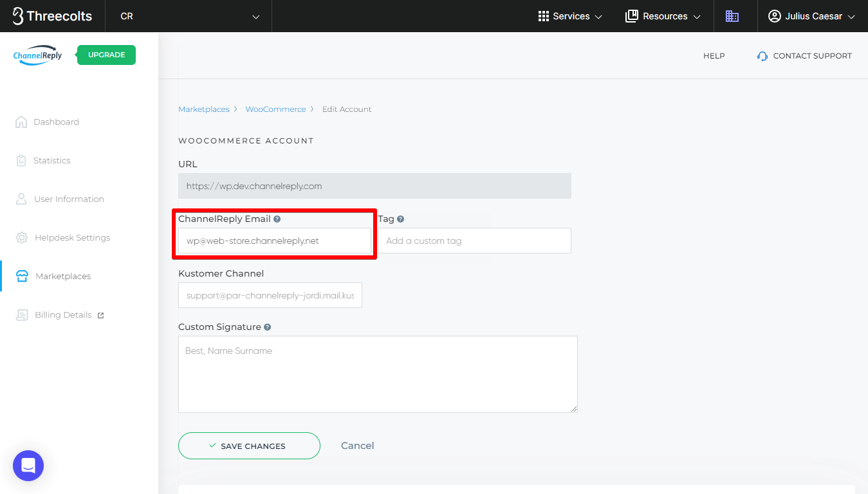
Task: Click the disabled URL field
Action: (374, 186)
